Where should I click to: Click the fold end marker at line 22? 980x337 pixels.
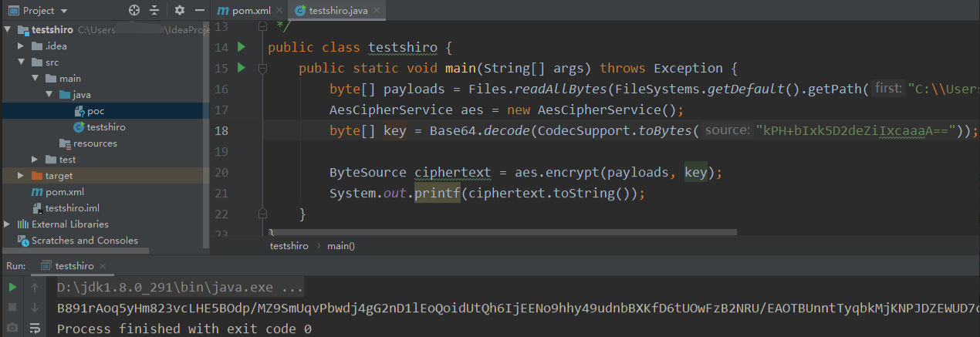[262, 214]
